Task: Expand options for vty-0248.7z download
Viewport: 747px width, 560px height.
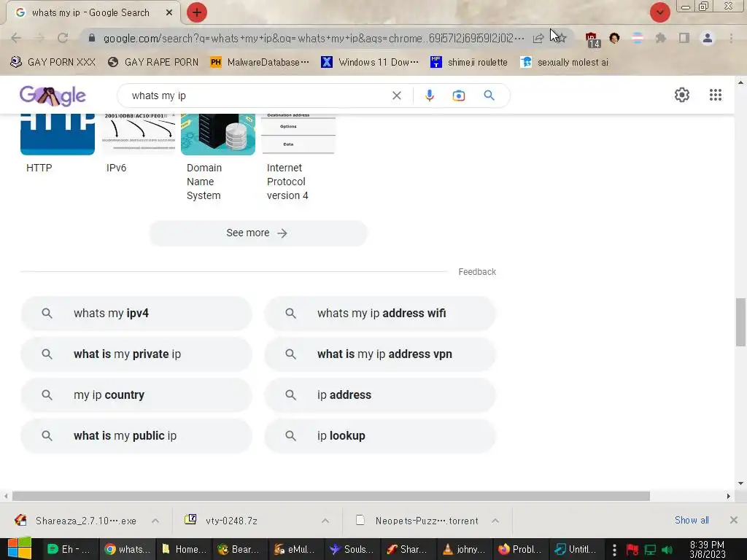Action: pyautogui.click(x=325, y=521)
